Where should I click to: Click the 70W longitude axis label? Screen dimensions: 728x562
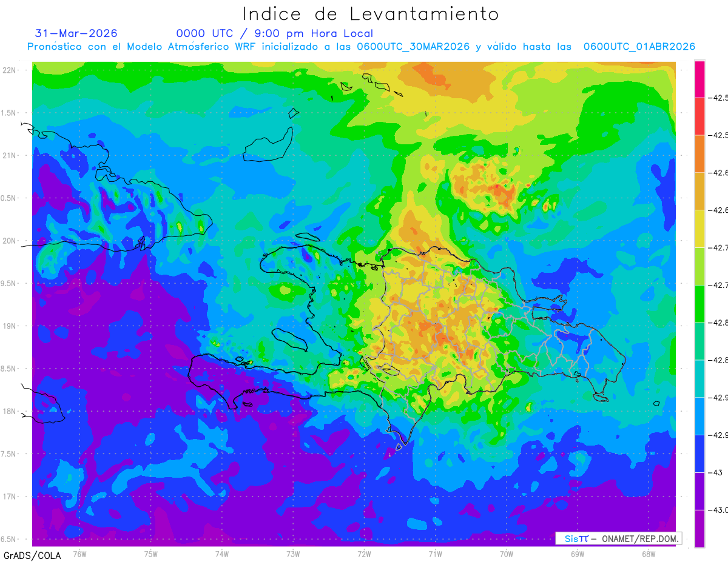(x=506, y=554)
